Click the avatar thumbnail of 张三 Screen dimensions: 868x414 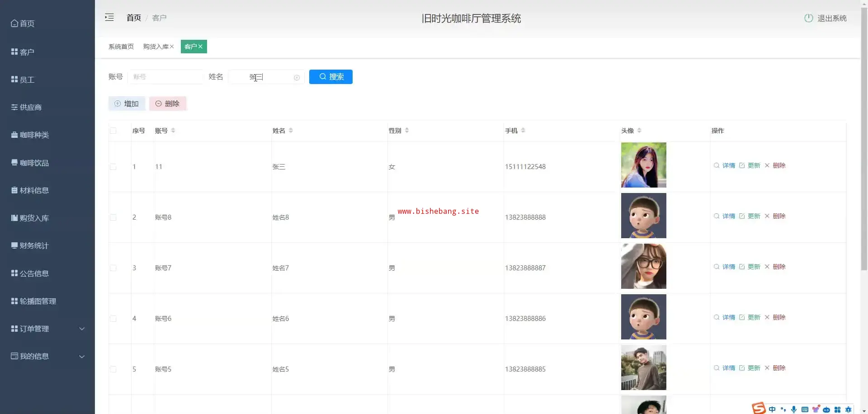643,165
